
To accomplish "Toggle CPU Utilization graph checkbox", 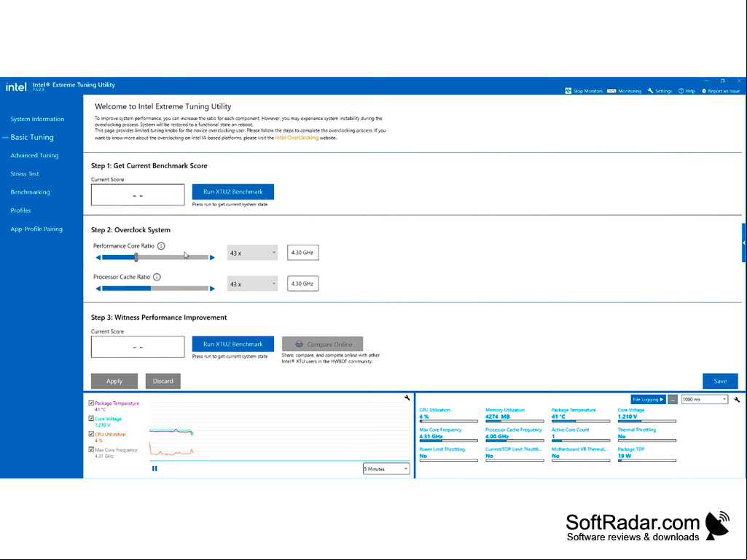I will point(91,434).
